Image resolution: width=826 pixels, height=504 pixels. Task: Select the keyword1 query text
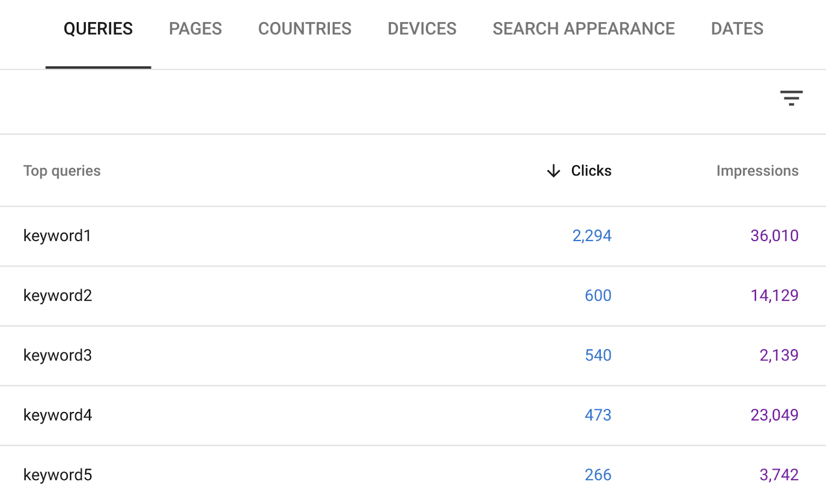point(57,236)
